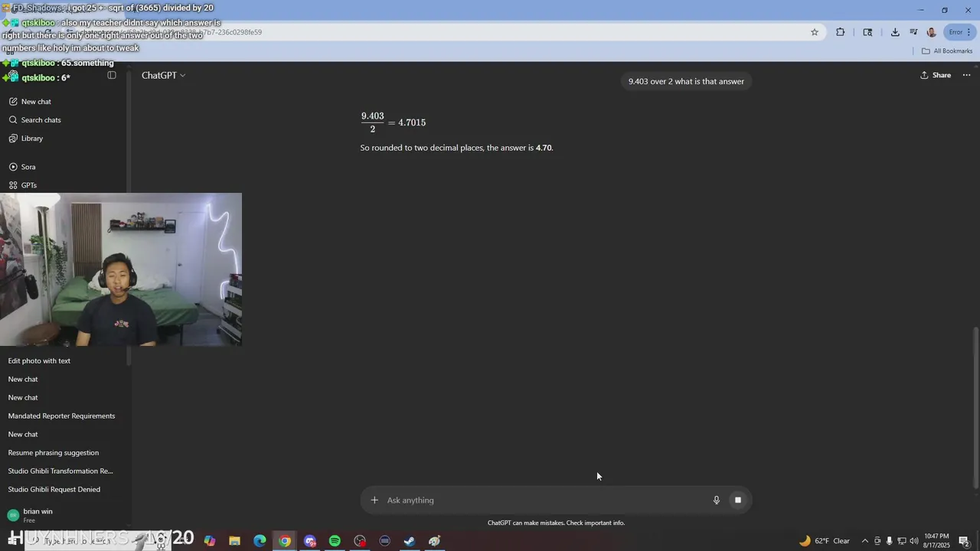Click the webcam overlay video
980x551 pixels.
pos(121,269)
